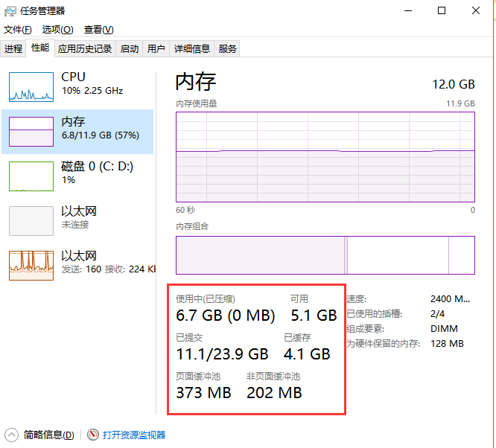The height and width of the screenshot is (448, 496).
Task: Select the active 以太网 network graph thumbnail
Action: coord(31,266)
